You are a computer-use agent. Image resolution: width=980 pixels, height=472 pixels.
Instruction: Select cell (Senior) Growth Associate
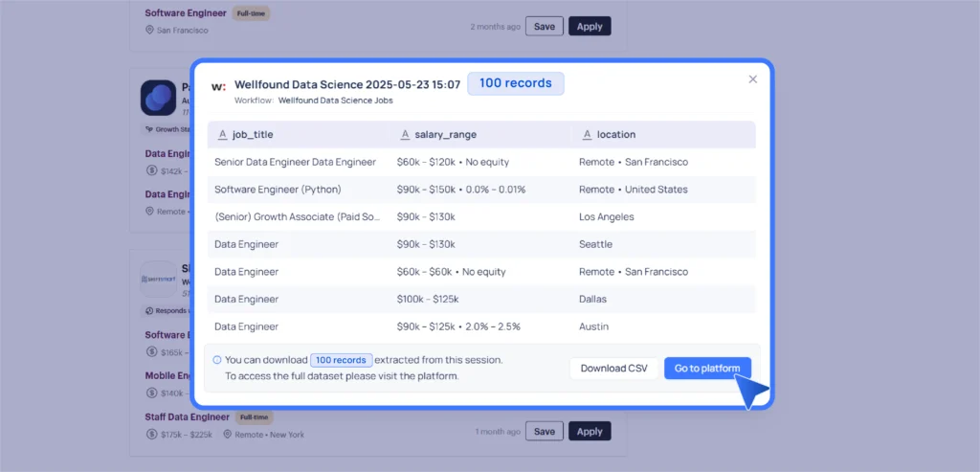coord(298,217)
